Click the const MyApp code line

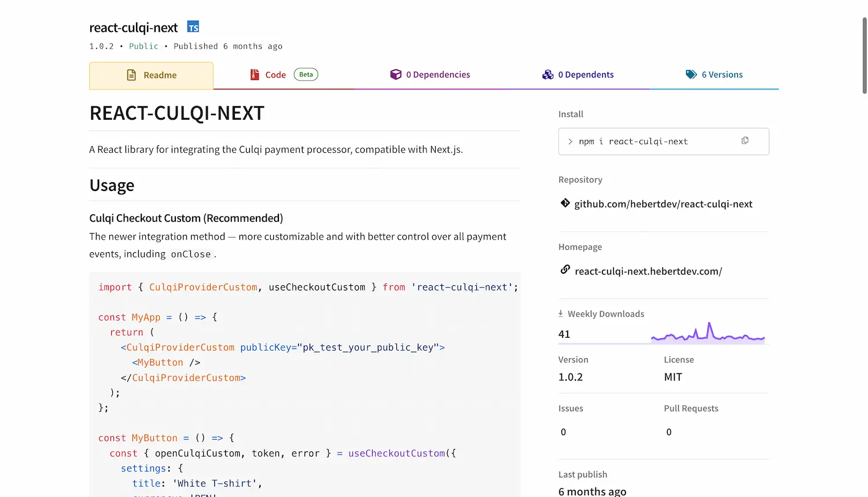point(158,318)
